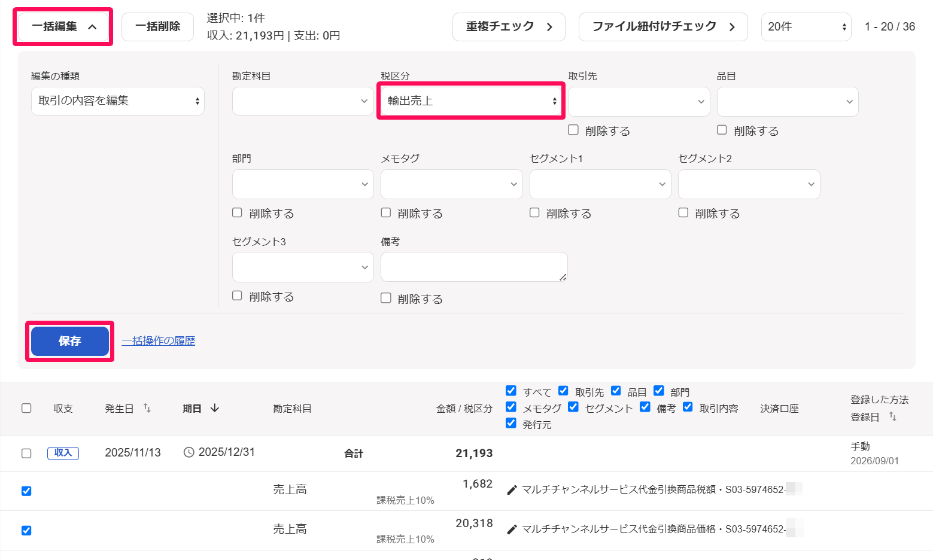This screenshot has height=560, width=933.
Task: Check 削除する under セグメント3
Action: coord(237,296)
